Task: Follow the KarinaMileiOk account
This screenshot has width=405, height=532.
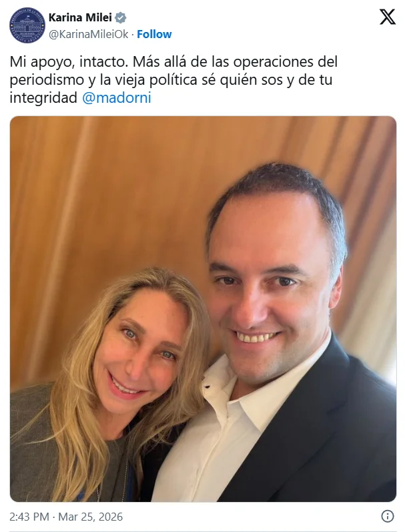Action: pyautogui.click(x=154, y=34)
